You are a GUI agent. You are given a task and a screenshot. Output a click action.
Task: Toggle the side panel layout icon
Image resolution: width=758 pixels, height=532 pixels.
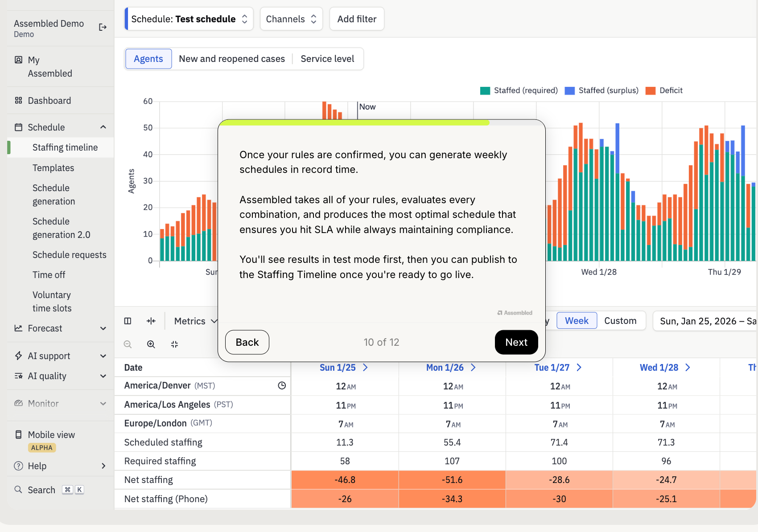tap(128, 321)
